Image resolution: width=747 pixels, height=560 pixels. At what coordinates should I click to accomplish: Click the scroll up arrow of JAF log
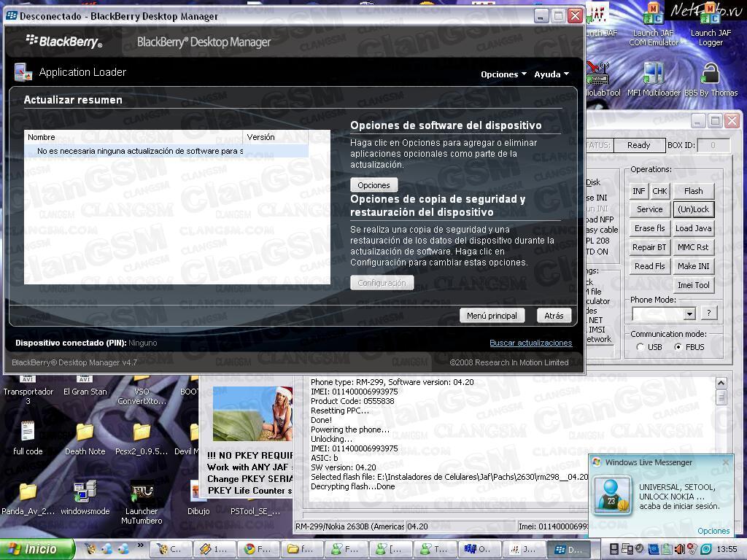(721, 383)
